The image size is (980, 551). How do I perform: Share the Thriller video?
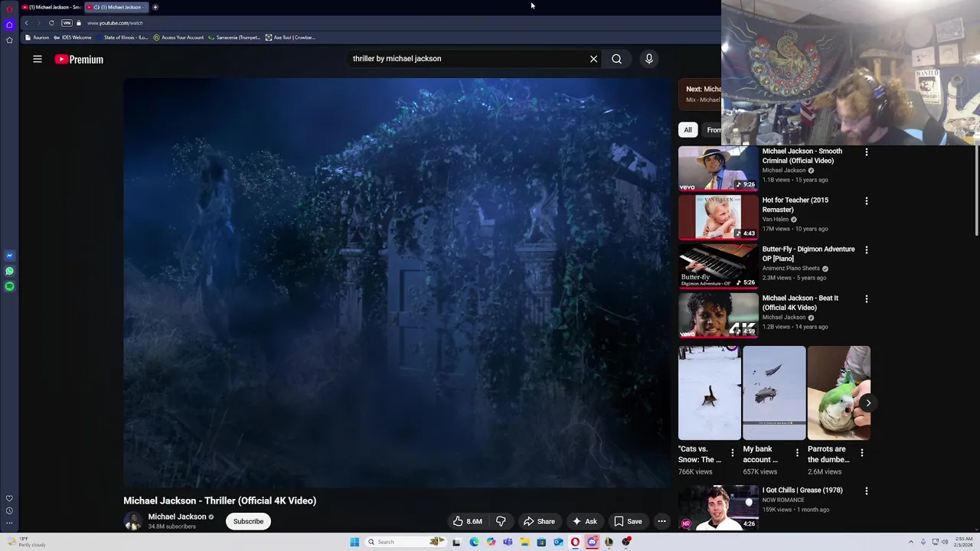pos(539,521)
